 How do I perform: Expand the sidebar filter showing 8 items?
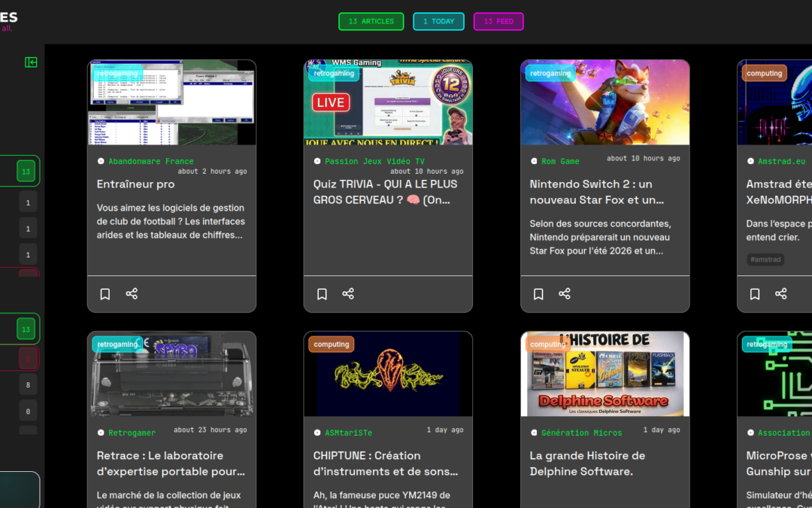coord(27,385)
